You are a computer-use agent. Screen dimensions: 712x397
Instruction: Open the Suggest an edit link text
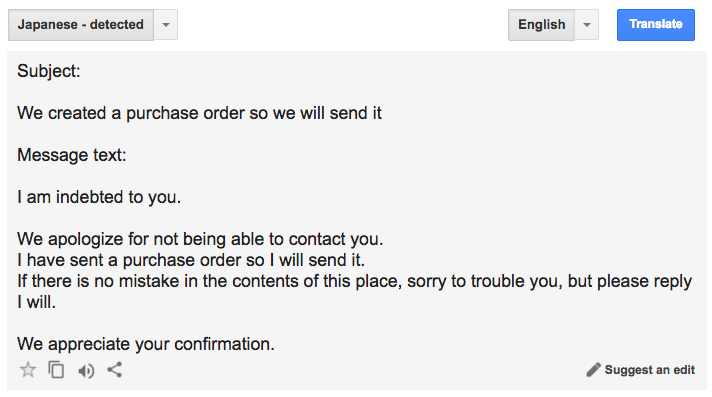point(649,370)
